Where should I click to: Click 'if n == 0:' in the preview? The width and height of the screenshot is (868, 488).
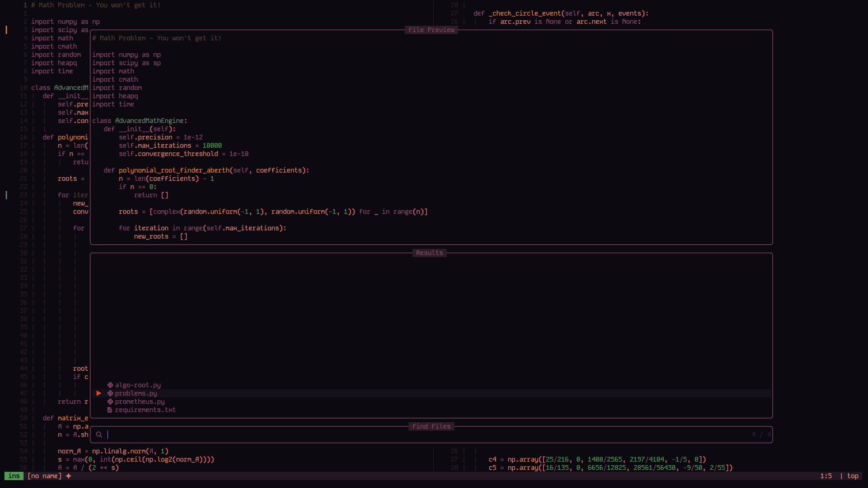click(x=138, y=187)
